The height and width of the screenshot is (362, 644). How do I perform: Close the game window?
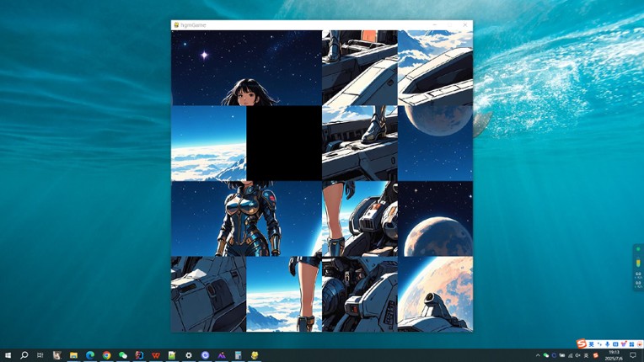tap(464, 25)
